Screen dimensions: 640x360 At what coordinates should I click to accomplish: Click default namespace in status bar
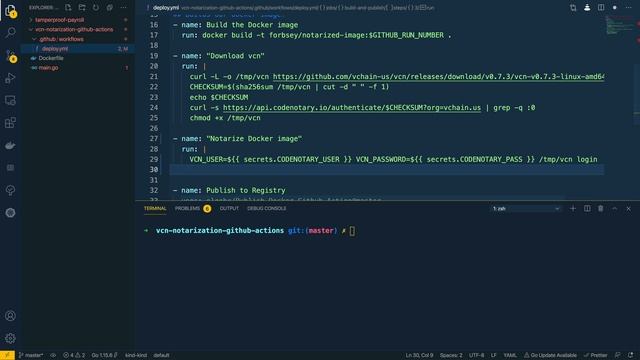pos(161,355)
